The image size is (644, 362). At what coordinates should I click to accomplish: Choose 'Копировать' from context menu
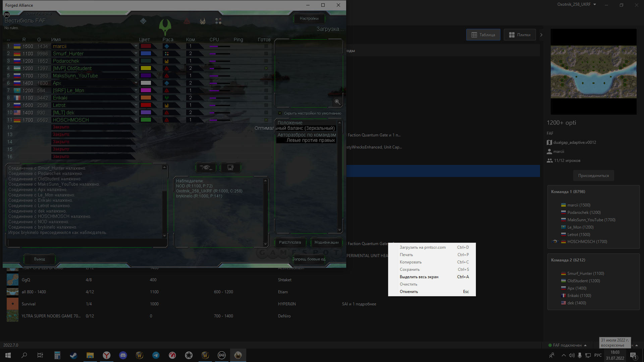[x=432, y=262]
